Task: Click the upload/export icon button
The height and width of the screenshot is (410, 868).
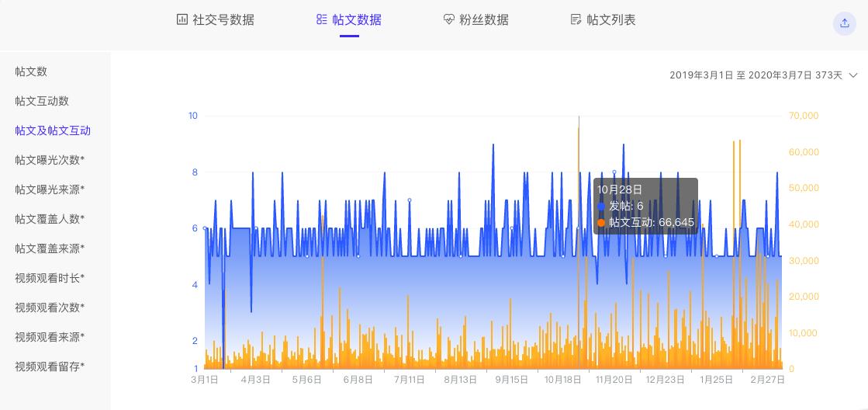Action: pyautogui.click(x=844, y=23)
